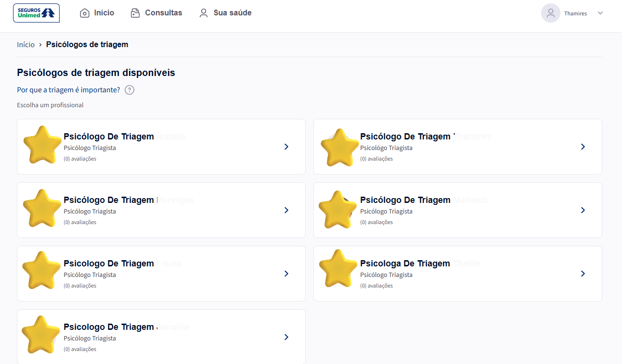Open Isabela's card with its chevron arrow

pos(286,147)
